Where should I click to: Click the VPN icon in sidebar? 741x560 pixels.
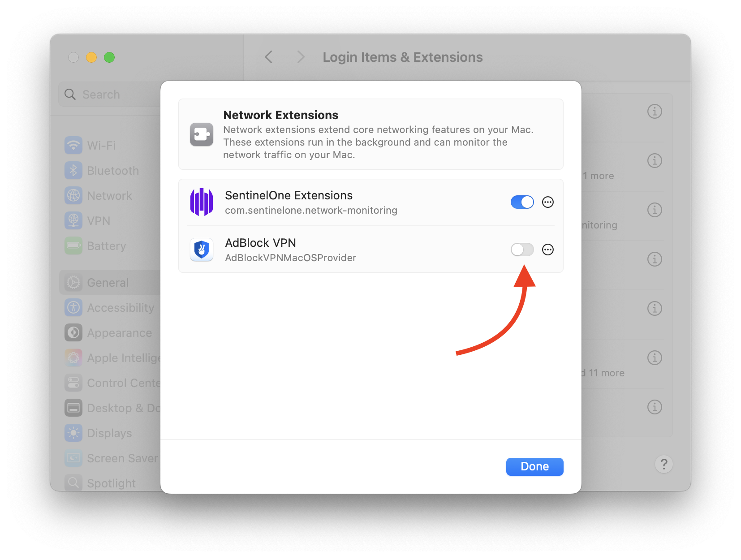pyautogui.click(x=73, y=221)
